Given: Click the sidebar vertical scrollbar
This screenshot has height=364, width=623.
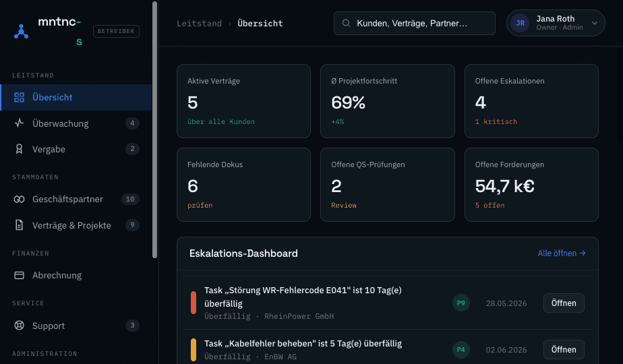Looking at the screenshot, I should point(155,130).
